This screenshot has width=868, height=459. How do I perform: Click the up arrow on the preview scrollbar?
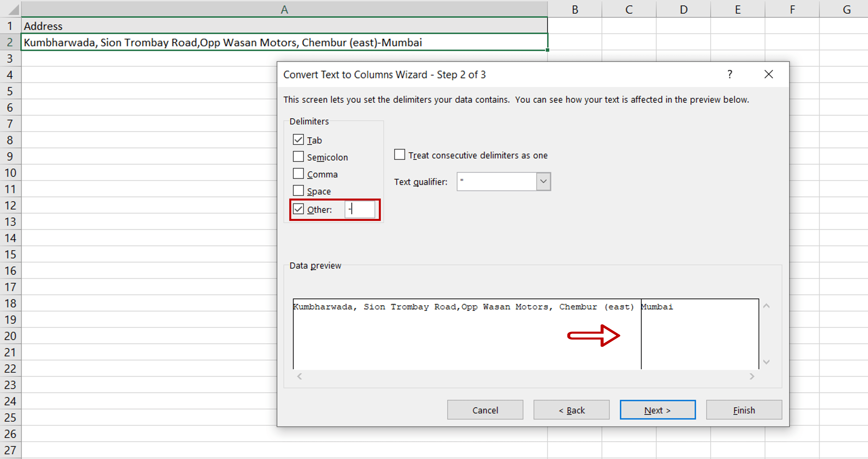pos(767,306)
